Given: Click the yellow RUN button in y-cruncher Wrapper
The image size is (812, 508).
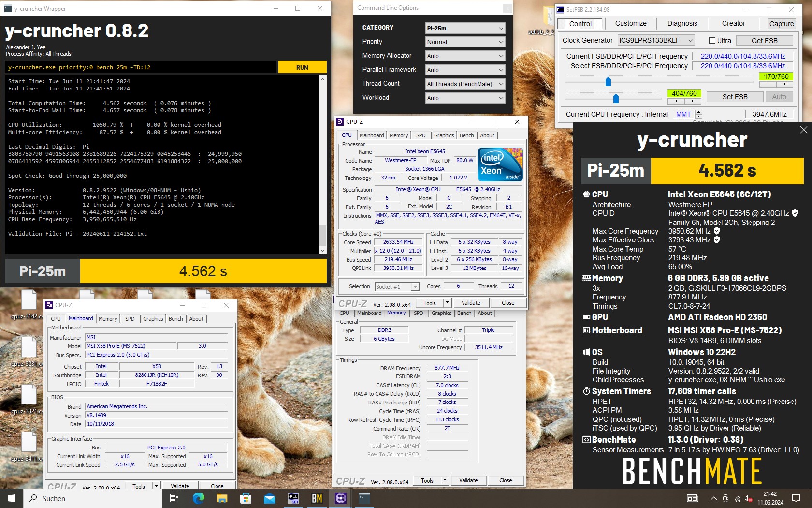Looking at the screenshot, I should 302,67.
